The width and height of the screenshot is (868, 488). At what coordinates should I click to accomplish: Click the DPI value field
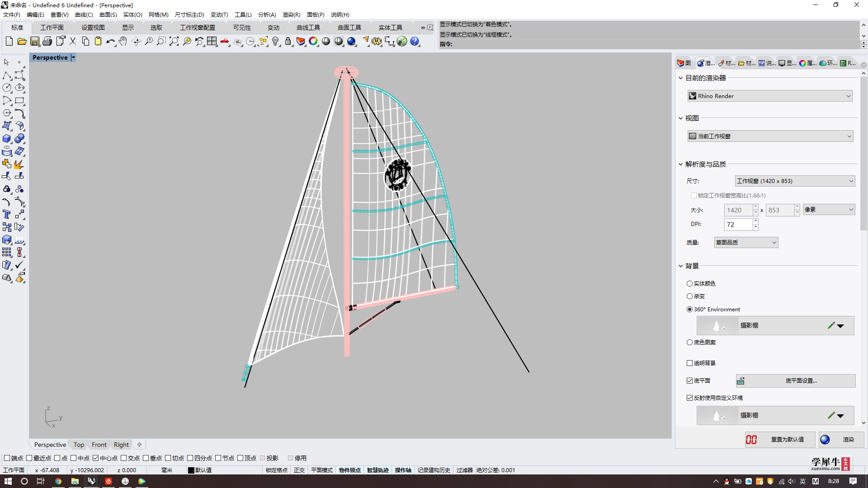click(x=738, y=225)
